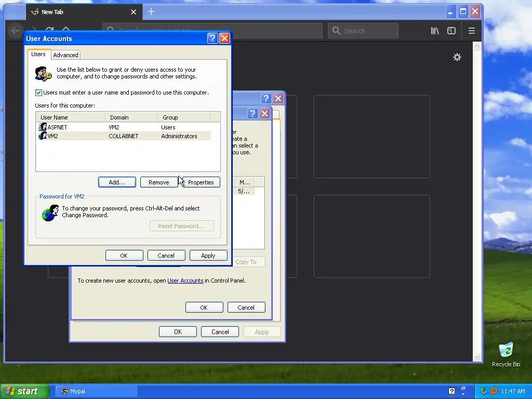Viewport: 532px width, 399px height.
Task: Switch to the Advanced tab
Action: click(65, 55)
